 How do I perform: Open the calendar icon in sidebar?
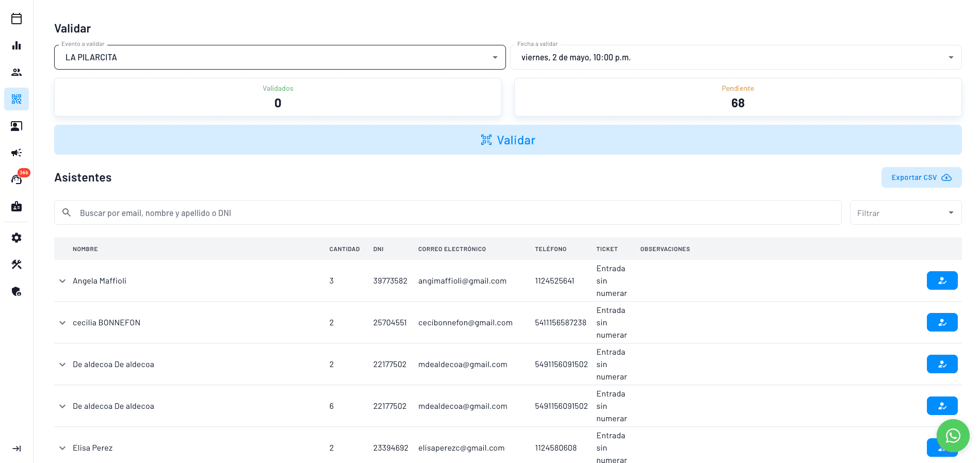tap(17, 19)
